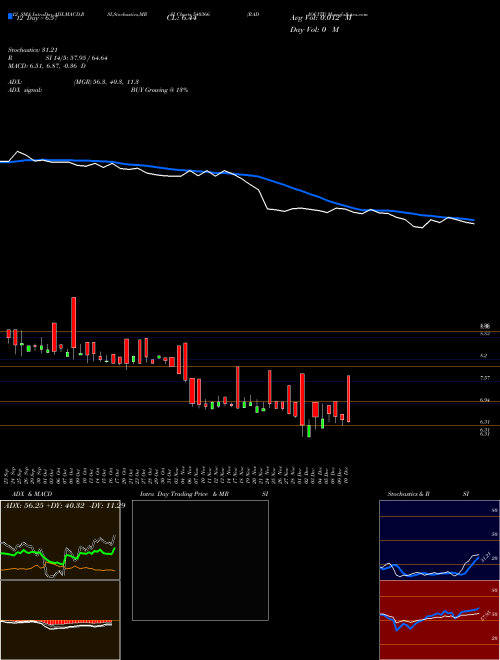Viewport: 500px width, 660px height.
Task: Click the 6.94 price axis label
Action: pyautogui.click(x=484, y=400)
